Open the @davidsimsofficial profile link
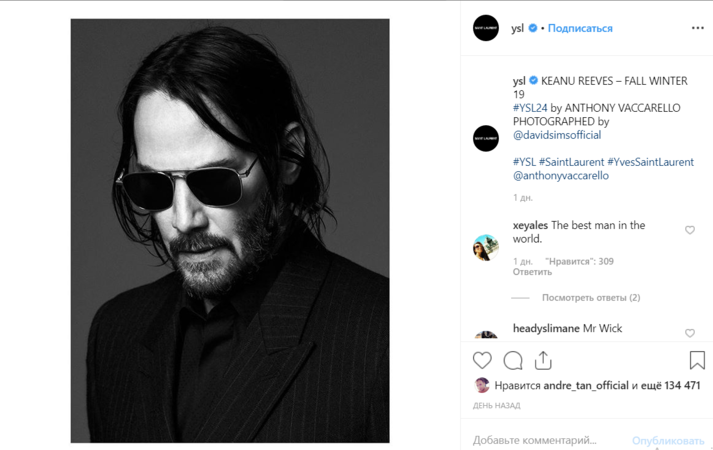 [x=557, y=135]
